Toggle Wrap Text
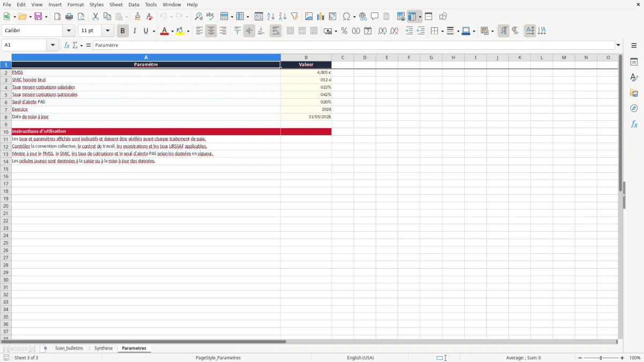 [275, 31]
